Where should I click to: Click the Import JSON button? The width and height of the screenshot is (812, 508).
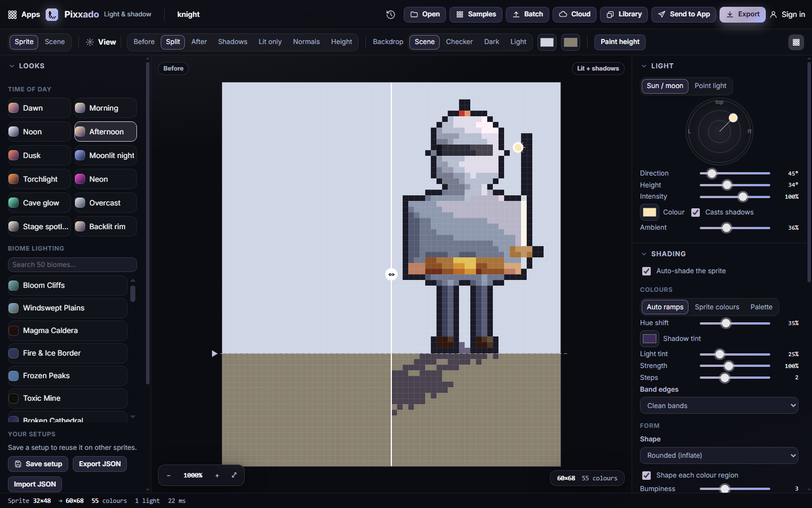click(x=35, y=484)
